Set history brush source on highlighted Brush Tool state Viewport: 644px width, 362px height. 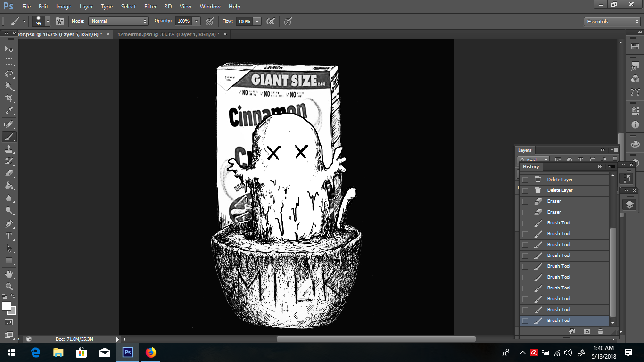tap(525, 321)
